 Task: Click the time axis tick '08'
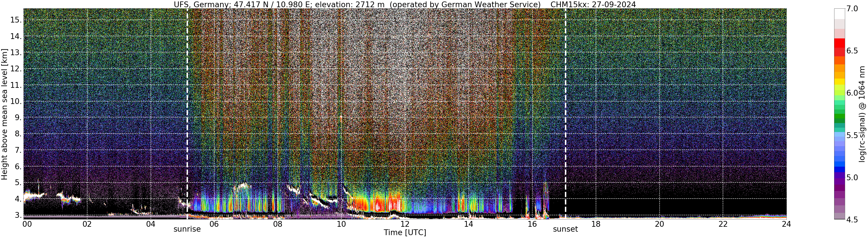[278, 224]
